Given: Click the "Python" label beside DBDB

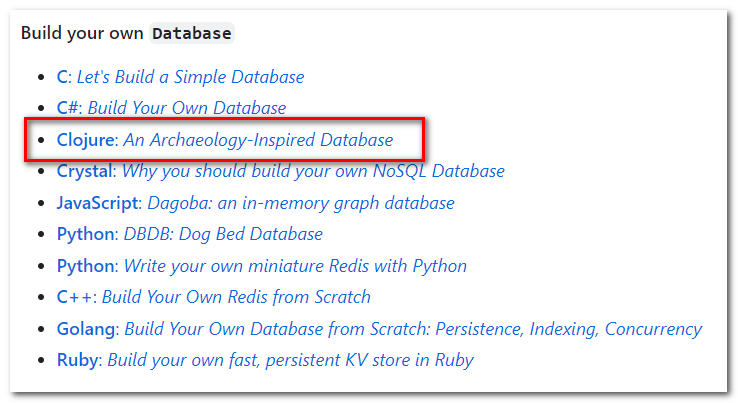Looking at the screenshot, I should (85, 234).
